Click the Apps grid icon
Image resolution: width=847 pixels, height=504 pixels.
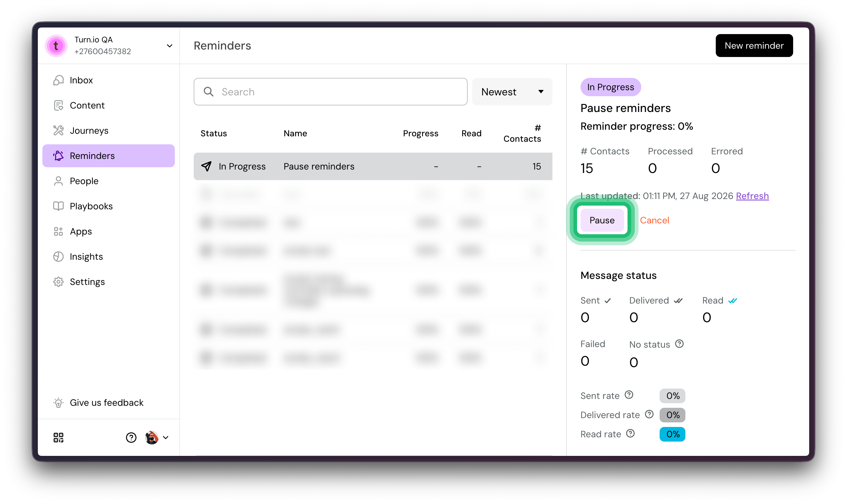(58, 231)
